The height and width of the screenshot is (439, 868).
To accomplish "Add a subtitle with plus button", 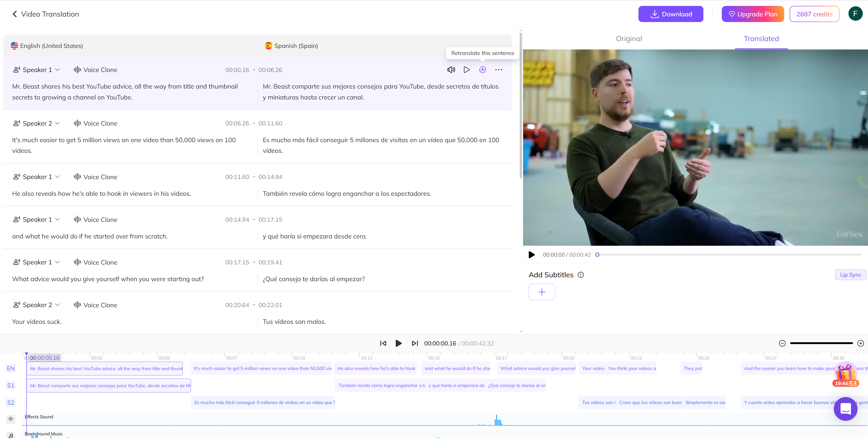I will click(542, 292).
